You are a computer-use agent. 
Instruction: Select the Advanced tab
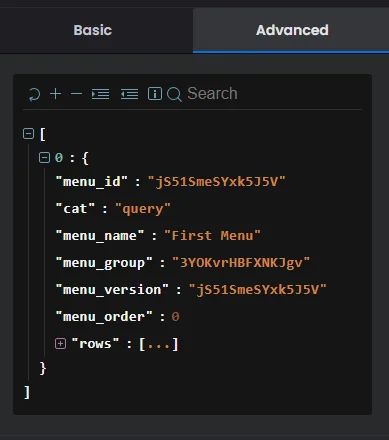[x=292, y=30]
